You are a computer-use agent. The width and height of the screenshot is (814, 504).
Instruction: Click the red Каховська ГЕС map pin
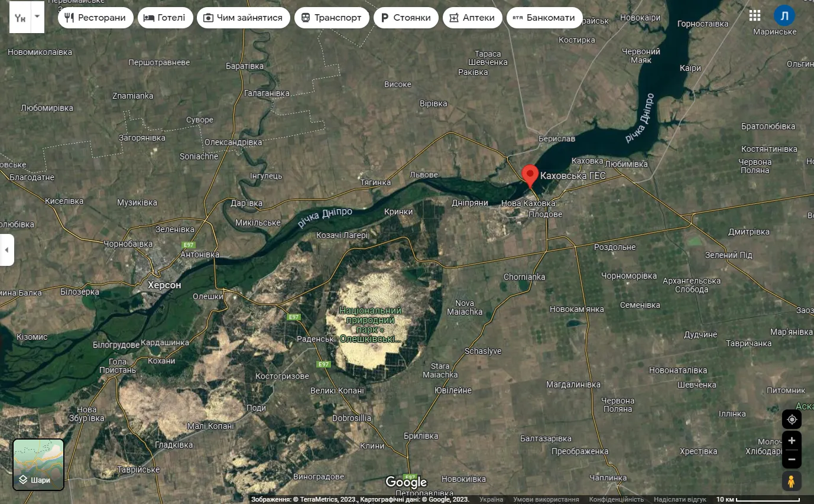tap(530, 176)
